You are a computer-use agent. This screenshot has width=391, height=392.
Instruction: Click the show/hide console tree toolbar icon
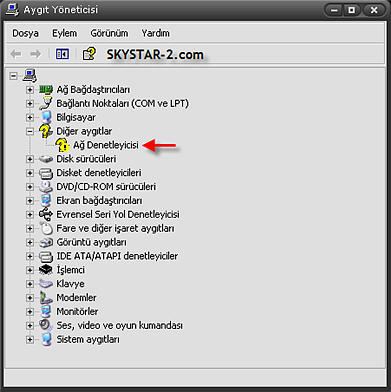(x=62, y=54)
